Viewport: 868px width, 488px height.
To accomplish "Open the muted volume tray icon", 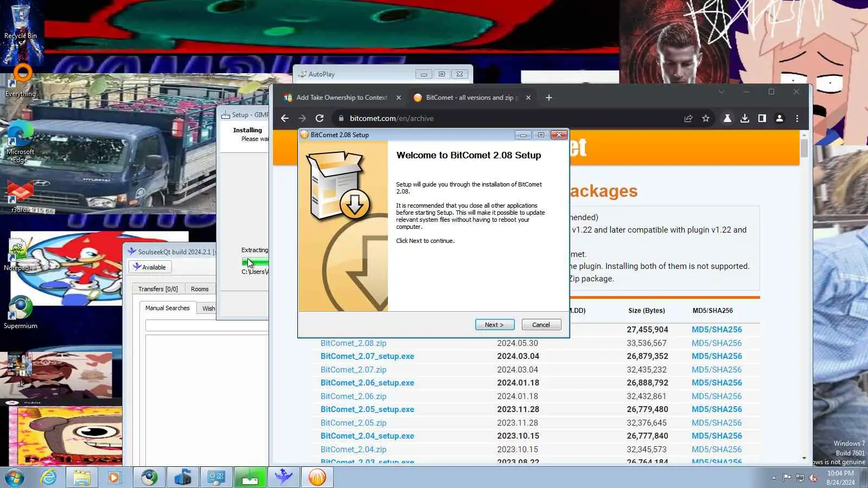I will point(813,478).
